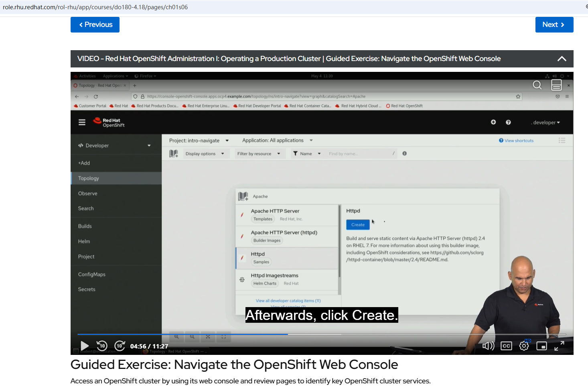Bookmark the page with the star icon

(x=518, y=96)
